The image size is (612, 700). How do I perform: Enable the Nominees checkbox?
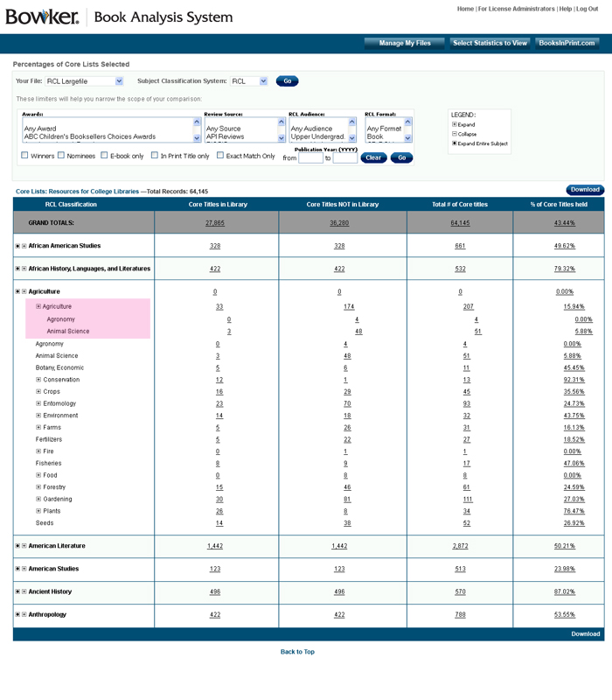point(61,156)
